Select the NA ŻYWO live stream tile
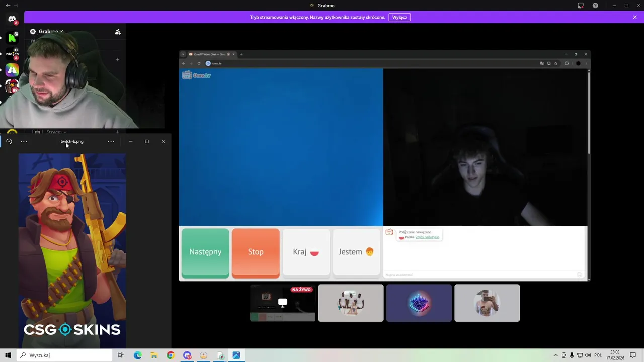 [283, 303]
